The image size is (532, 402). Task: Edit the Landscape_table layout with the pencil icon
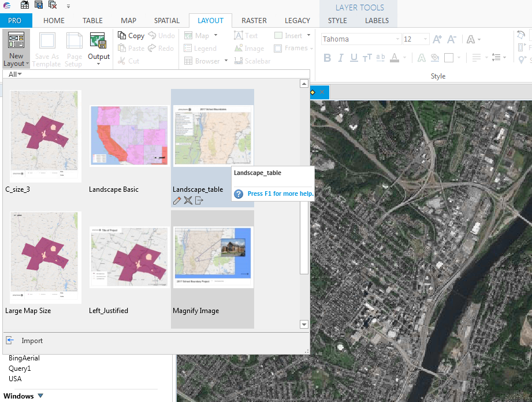[177, 200]
